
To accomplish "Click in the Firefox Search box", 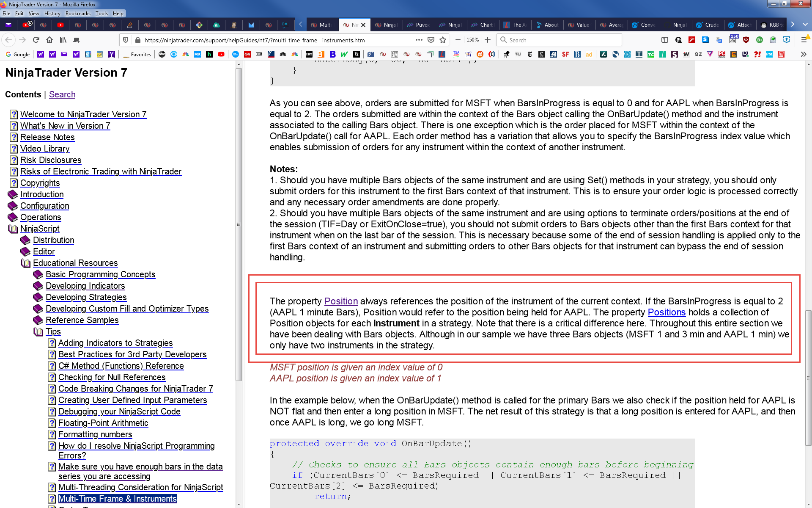I will (562, 40).
